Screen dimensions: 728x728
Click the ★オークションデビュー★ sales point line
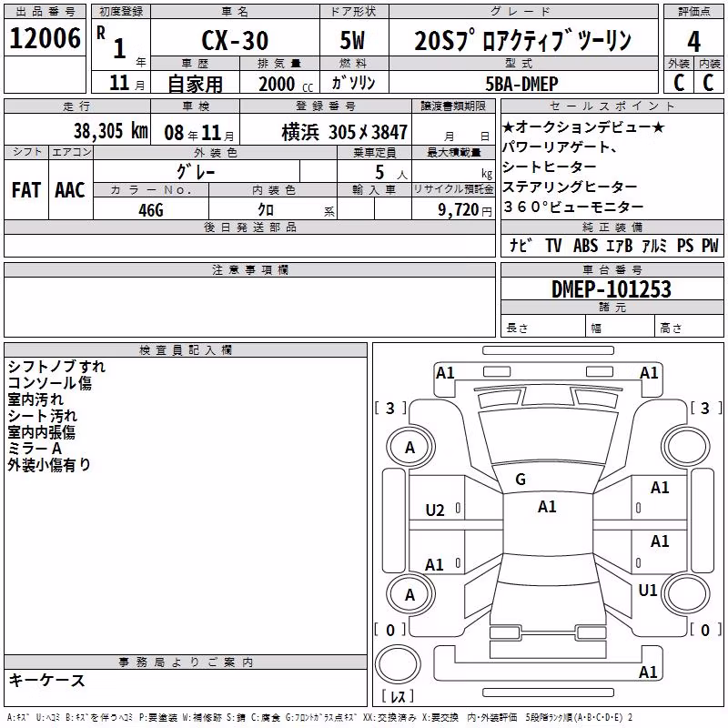583,126
